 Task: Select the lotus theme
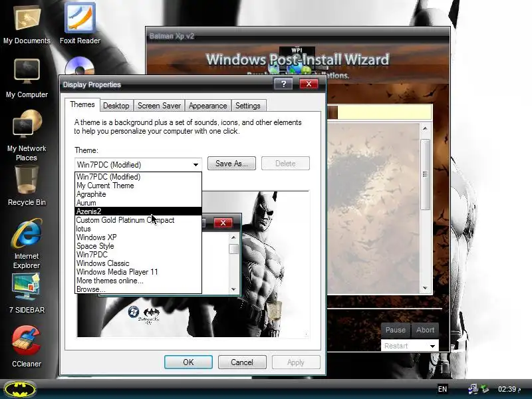138,229
